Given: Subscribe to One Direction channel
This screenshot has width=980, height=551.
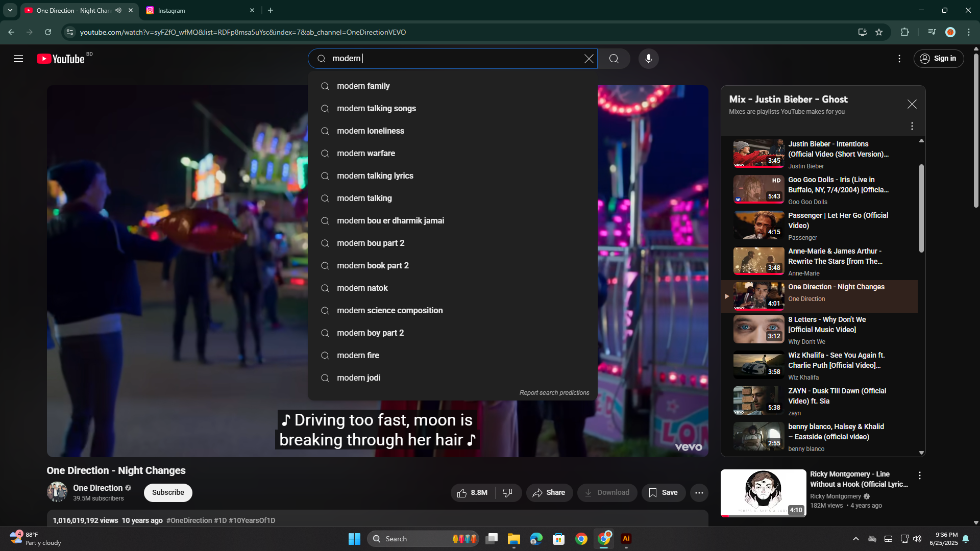Looking at the screenshot, I should click(168, 492).
